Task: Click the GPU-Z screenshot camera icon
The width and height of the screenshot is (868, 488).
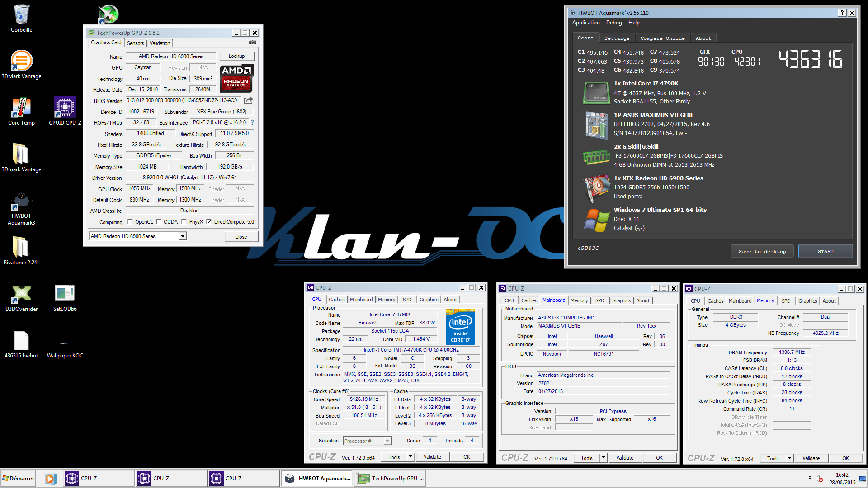Action: (x=253, y=42)
